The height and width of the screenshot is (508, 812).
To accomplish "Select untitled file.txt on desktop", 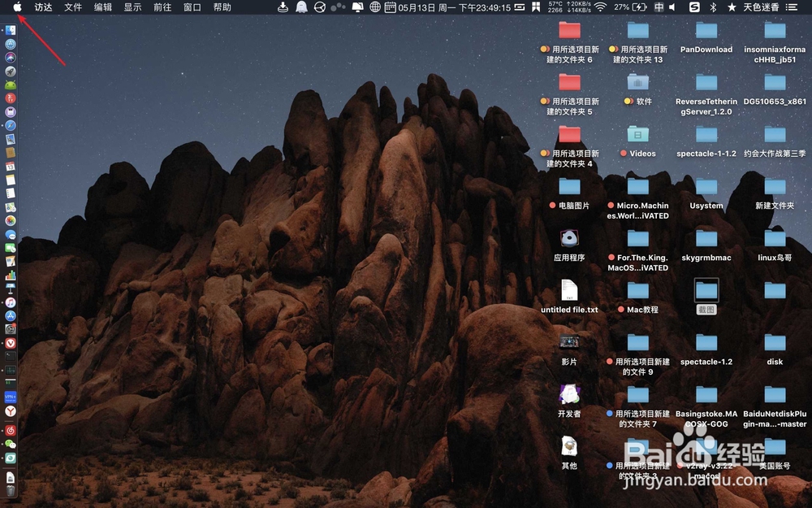I will click(x=569, y=297).
